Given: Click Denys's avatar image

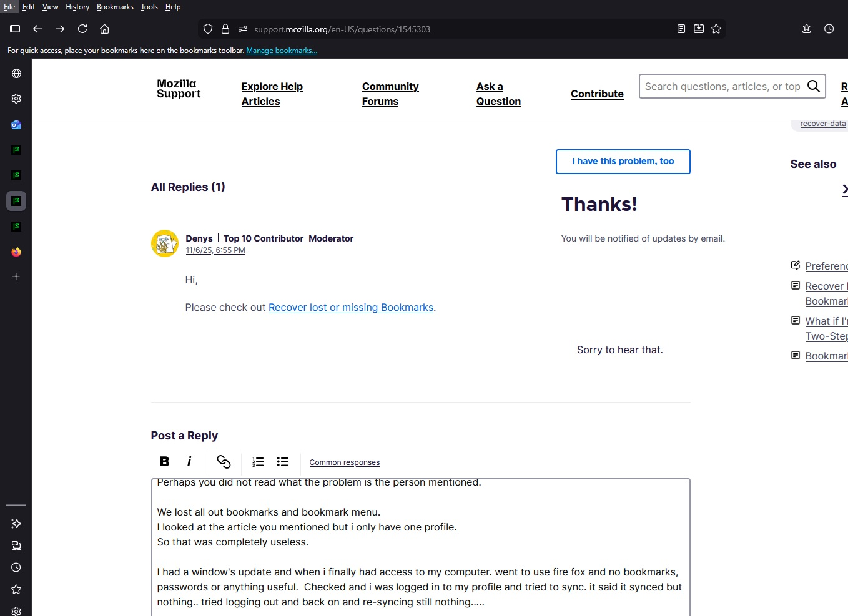Looking at the screenshot, I should (x=165, y=243).
